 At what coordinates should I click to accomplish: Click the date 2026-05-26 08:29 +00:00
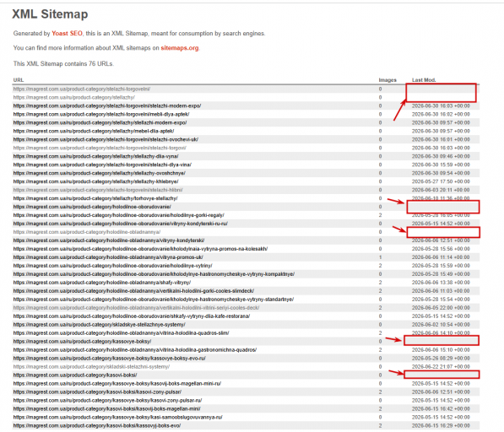(x=441, y=359)
